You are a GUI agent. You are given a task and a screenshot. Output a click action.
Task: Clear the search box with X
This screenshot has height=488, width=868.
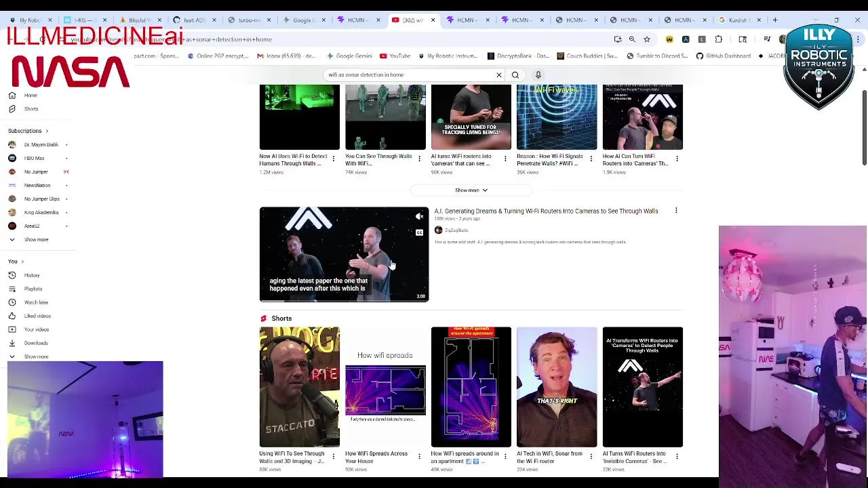[498, 75]
